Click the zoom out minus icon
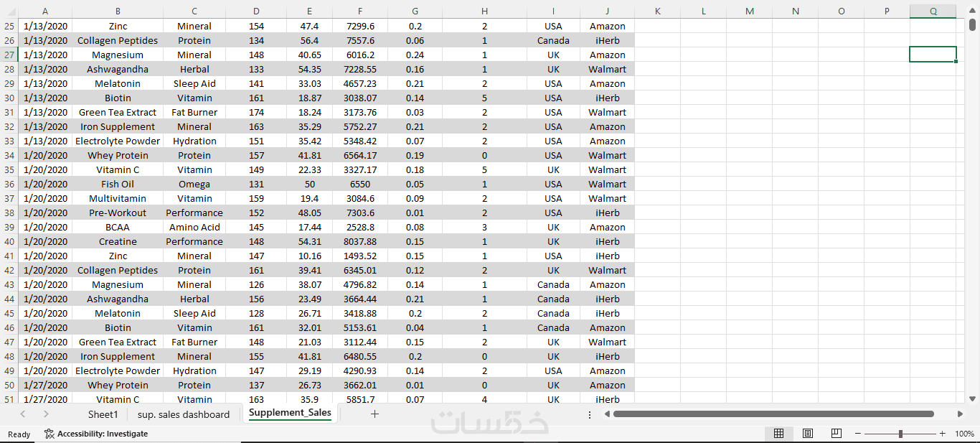980x443 pixels. (858, 434)
